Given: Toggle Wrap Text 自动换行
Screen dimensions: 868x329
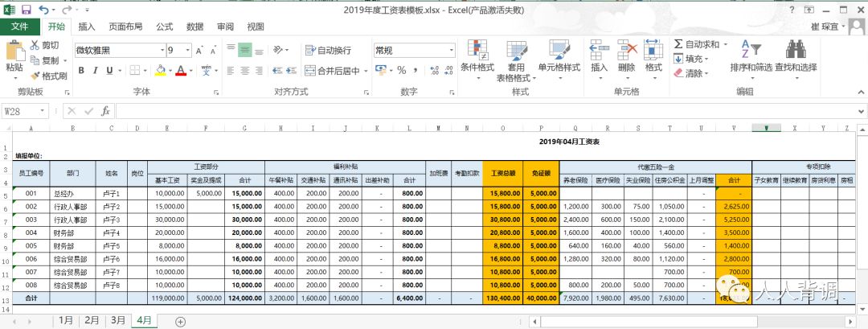Looking at the screenshot, I should (x=328, y=51).
